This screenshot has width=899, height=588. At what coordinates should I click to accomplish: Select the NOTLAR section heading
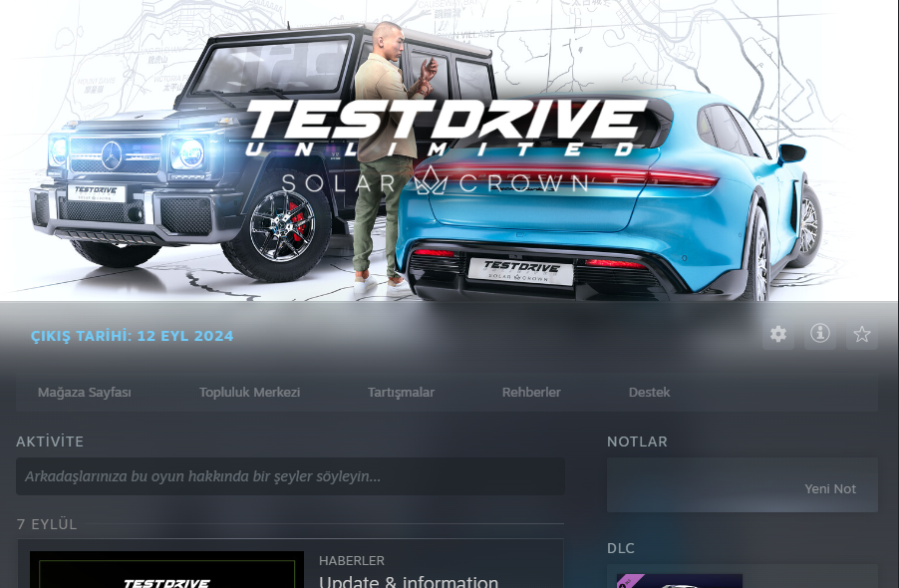[637, 441]
